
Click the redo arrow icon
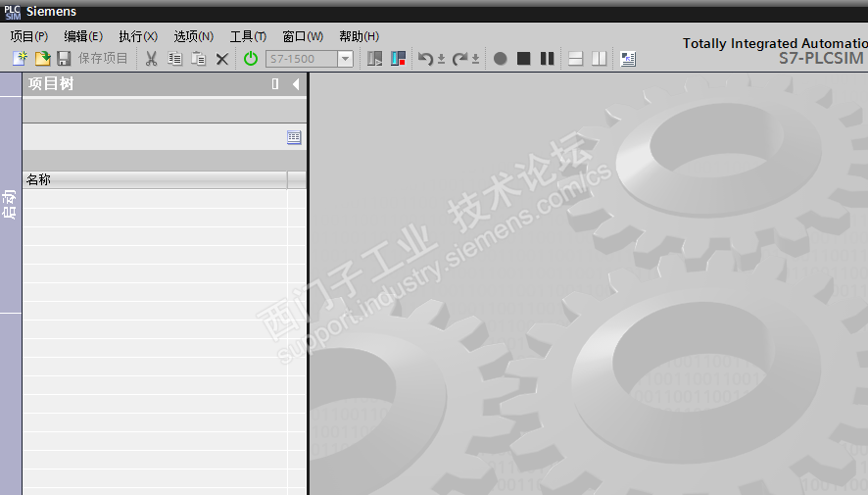[459, 58]
